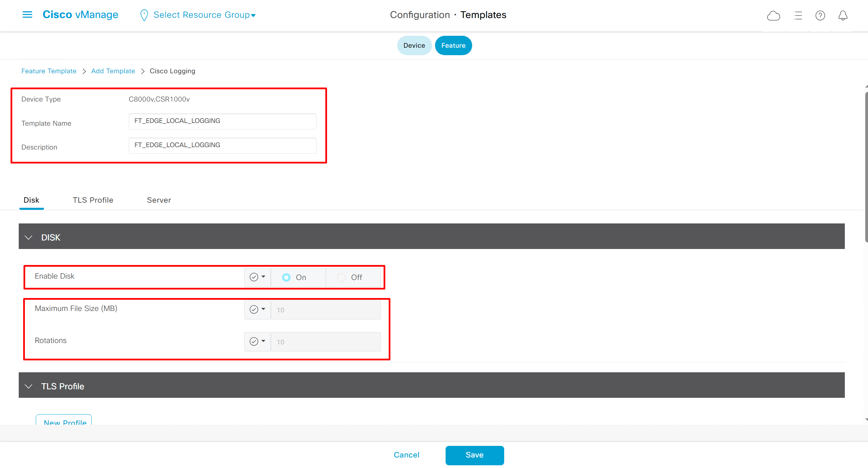Image resolution: width=868 pixels, height=468 pixels.
Task: Click the resource group location pin icon
Action: click(x=144, y=15)
